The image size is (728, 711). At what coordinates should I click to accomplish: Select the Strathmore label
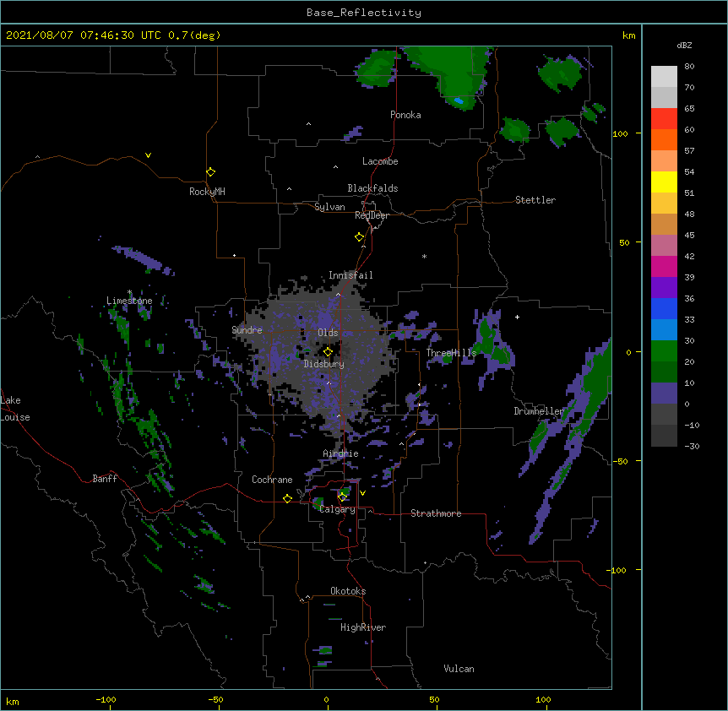click(x=436, y=513)
